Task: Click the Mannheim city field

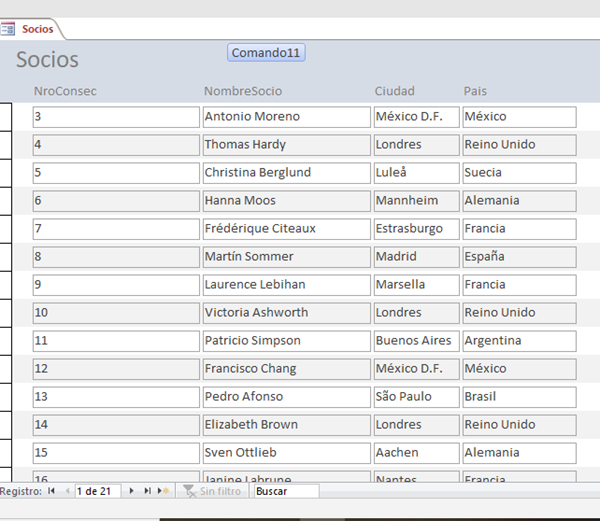Action: coord(416,201)
